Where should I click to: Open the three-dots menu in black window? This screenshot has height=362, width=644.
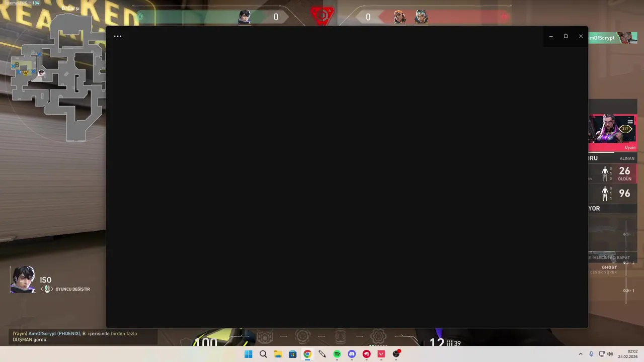(118, 36)
